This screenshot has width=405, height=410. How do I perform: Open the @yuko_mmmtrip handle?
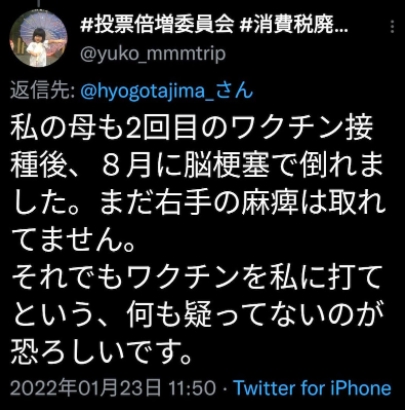click(153, 53)
